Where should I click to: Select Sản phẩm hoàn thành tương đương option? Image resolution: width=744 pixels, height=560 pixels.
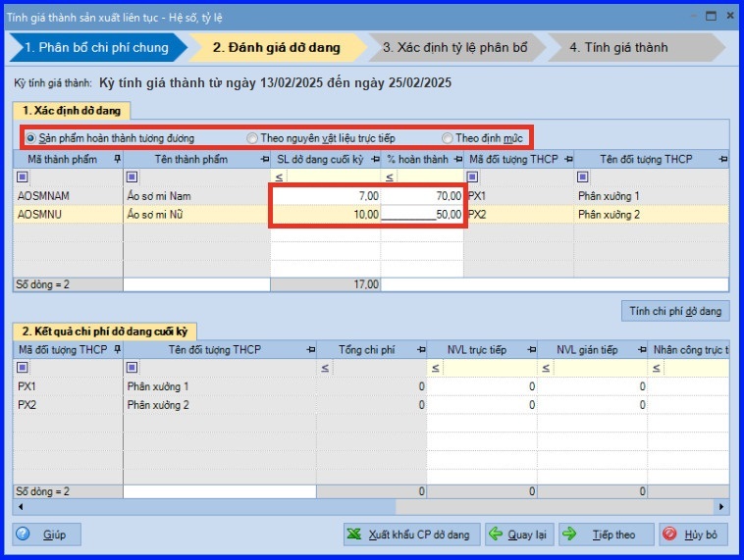pos(31,137)
